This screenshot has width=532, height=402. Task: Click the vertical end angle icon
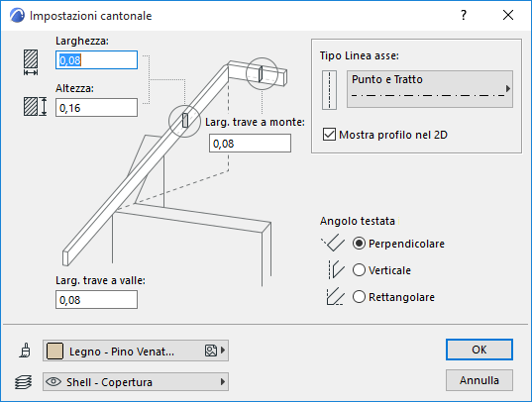[x=336, y=269]
